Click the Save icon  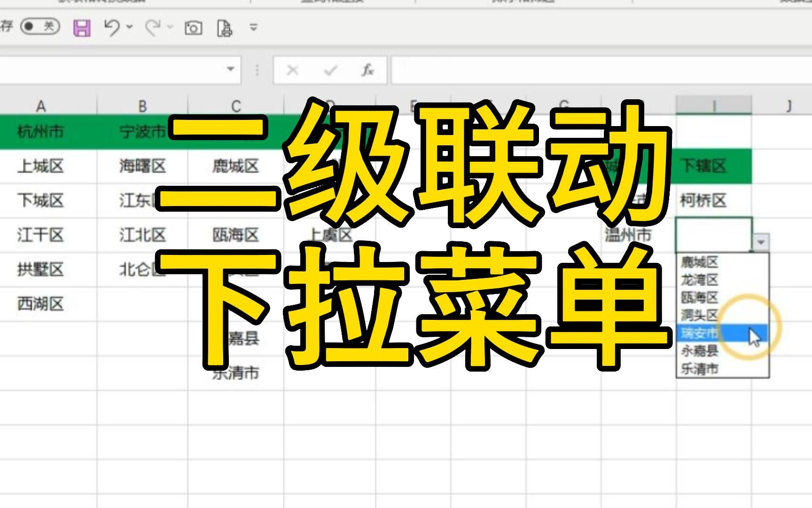tap(82, 28)
